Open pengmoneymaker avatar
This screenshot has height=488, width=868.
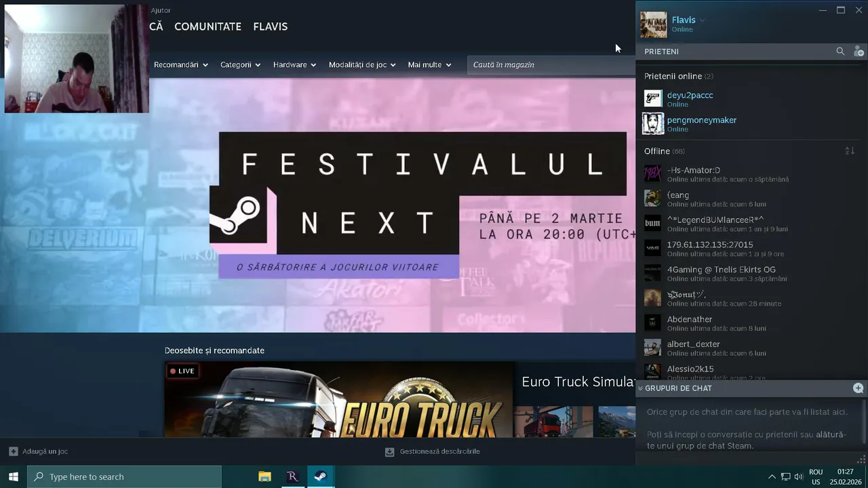653,123
